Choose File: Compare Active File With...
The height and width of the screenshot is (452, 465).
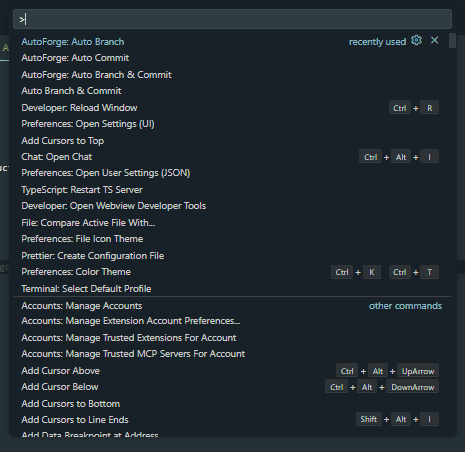pyautogui.click(x=232, y=223)
